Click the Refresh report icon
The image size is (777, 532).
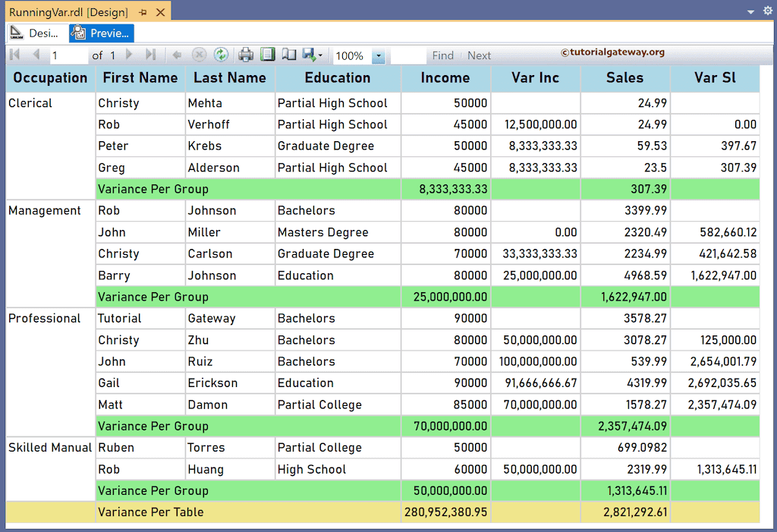tap(221, 55)
